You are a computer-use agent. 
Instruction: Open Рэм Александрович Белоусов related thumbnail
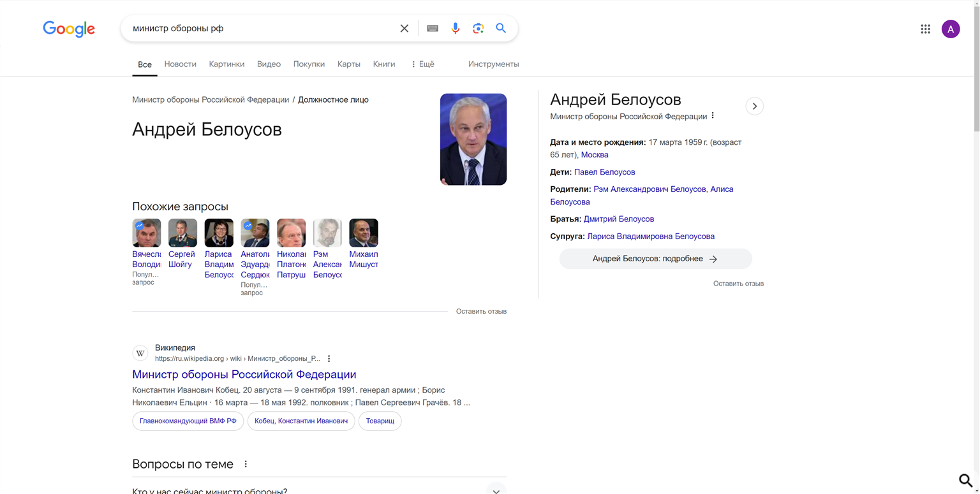327,233
